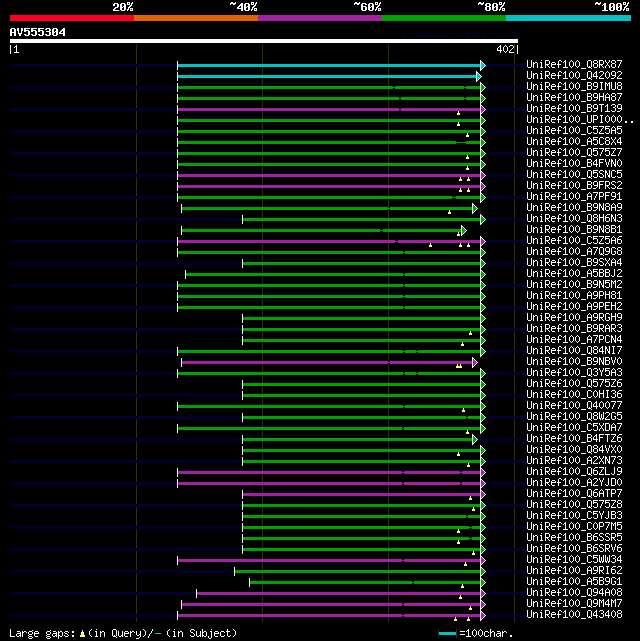640x641 pixels.
Task: Select hit label UniRef100_C0HI36
Action: tap(574, 394)
